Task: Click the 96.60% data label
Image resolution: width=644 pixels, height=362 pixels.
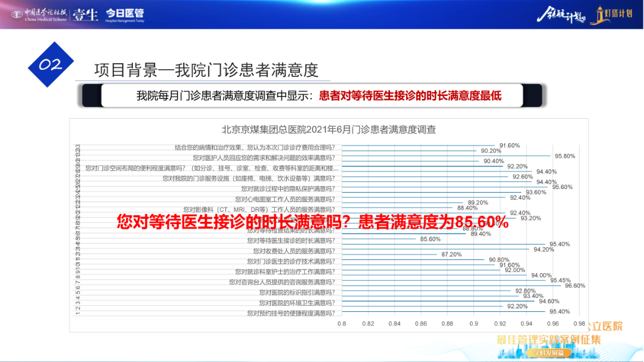Action: tap(575, 286)
